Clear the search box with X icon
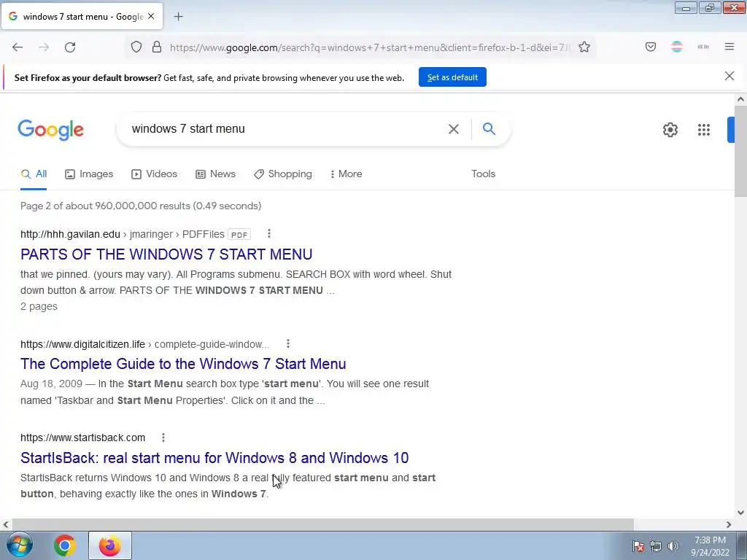This screenshot has width=747, height=560. (454, 129)
